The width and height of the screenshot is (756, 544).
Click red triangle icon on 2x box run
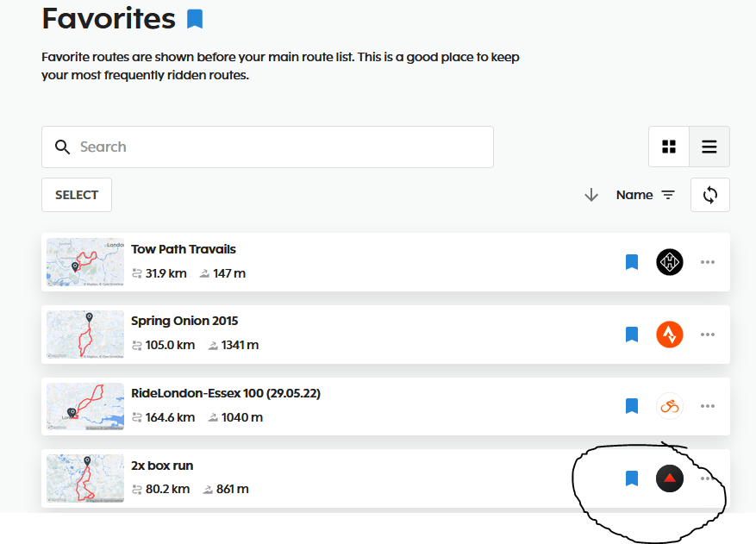point(670,478)
